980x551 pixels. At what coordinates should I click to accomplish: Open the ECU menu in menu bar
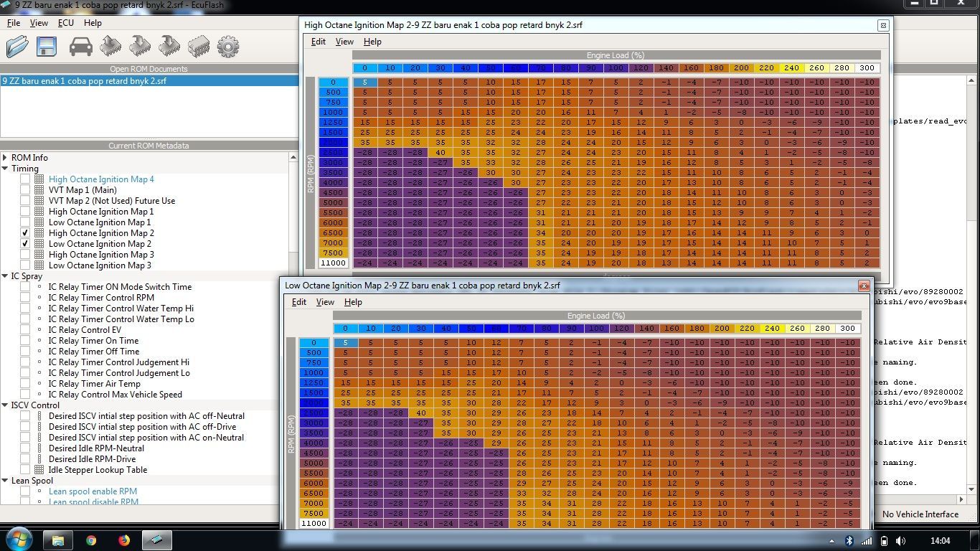point(66,23)
